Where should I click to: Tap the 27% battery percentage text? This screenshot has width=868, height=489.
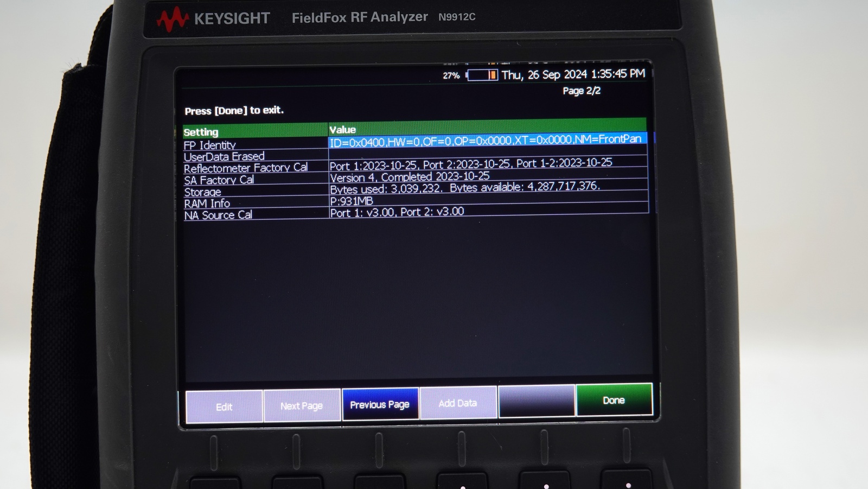pos(451,75)
